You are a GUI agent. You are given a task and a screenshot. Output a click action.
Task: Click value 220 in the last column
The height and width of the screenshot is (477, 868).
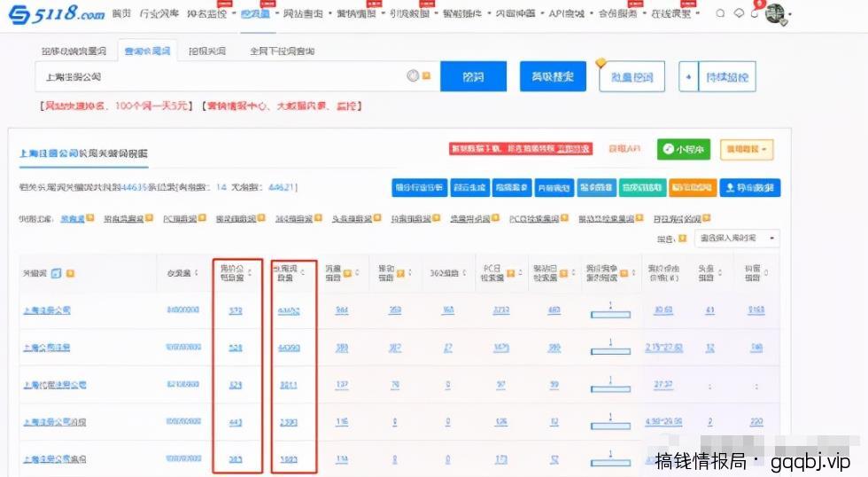click(756, 422)
